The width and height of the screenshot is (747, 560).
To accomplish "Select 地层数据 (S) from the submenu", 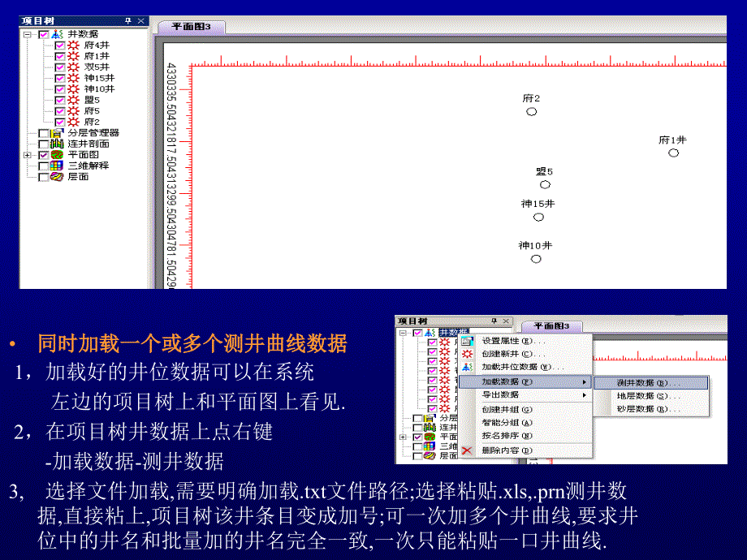I will tap(651, 396).
